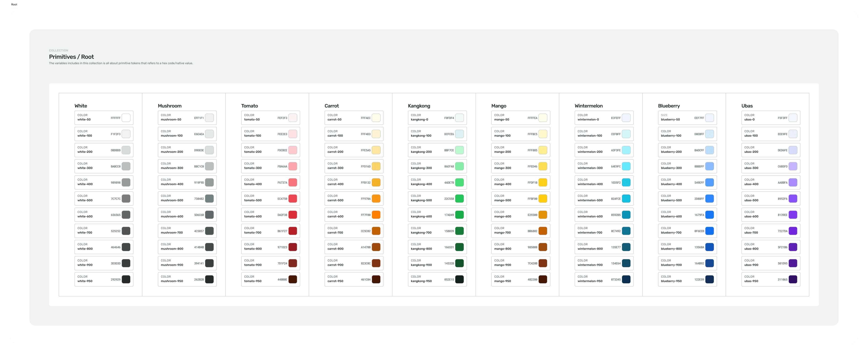Click the wintermelon-950 token entry
The image size is (868, 355).
click(x=604, y=279)
